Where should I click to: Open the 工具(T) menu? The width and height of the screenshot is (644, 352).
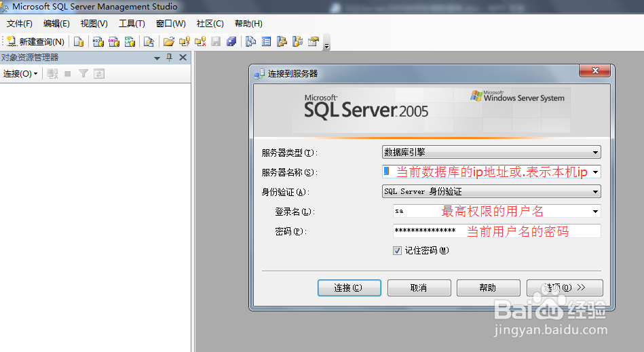click(132, 23)
